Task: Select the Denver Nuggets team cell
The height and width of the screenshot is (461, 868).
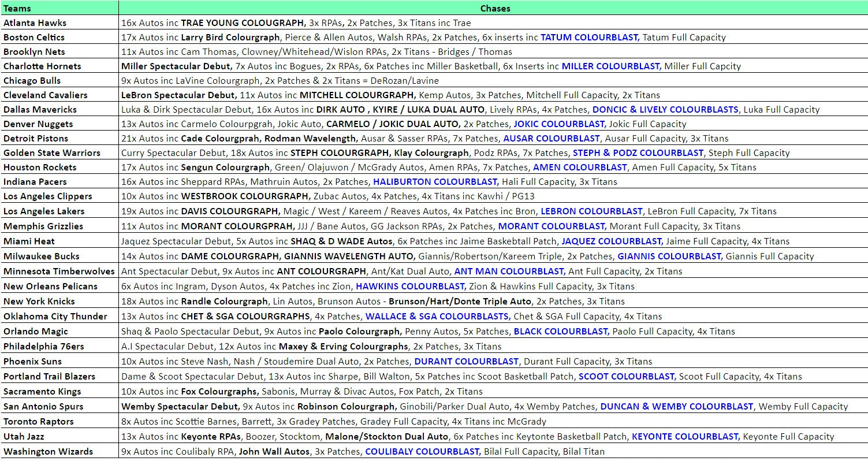Action: click(38, 124)
